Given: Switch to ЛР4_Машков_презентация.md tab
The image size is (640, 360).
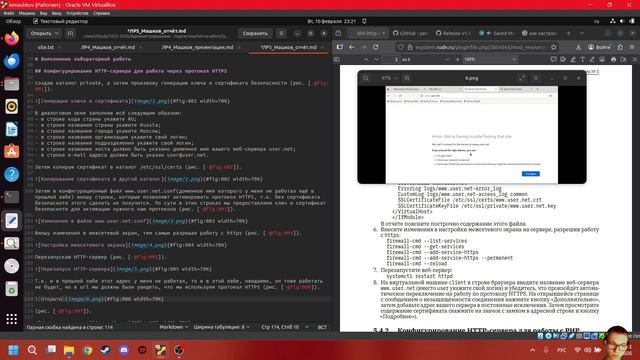Looking at the screenshot, I should click(198, 47).
